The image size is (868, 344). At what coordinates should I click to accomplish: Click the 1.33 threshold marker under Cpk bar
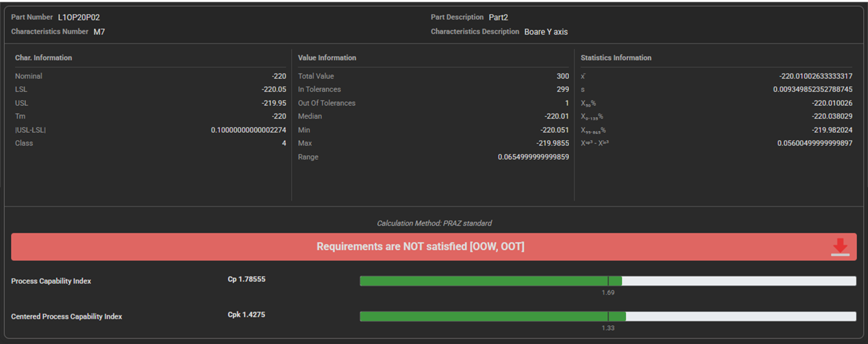(608, 328)
